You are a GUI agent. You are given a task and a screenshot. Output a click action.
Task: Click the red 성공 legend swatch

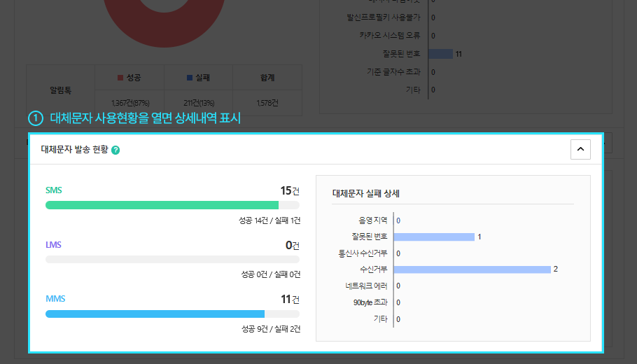click(120, 77)
